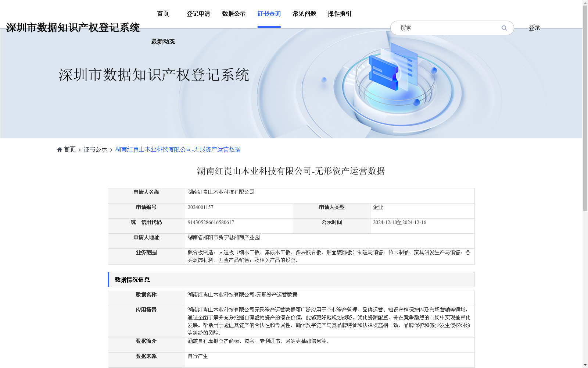The width and height of the screenshot is (588, 368).
Task: Open 最新动态 menu item
Action: click(163, 42)
